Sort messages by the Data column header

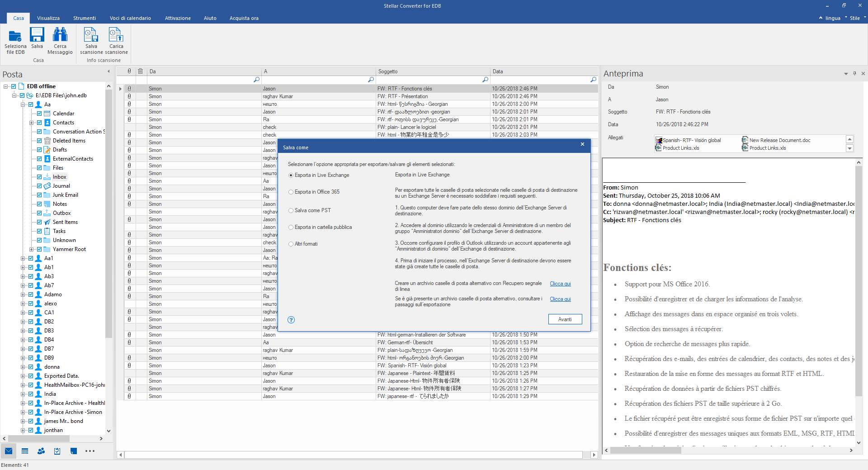(x=544, y=71)
